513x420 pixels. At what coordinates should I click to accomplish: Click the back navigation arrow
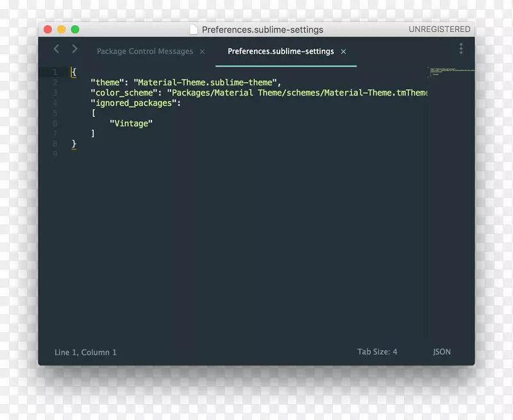[56, 49]
